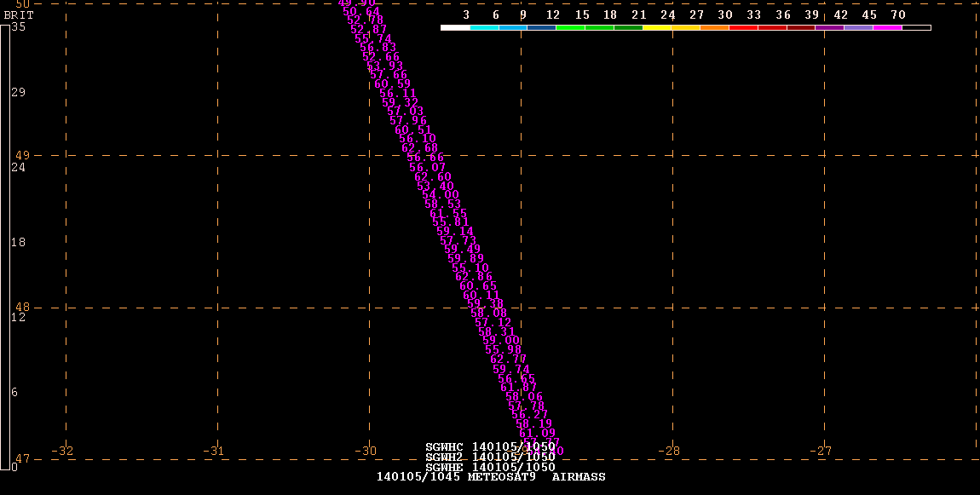Screen dimensions: 980x495
Task: Click data value 59.14
Action: click(455, 231)
